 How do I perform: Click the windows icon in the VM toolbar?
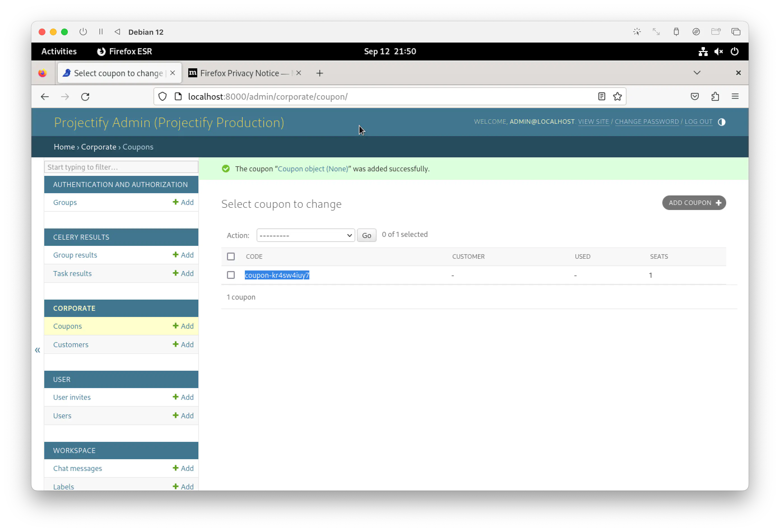(736, 32)
